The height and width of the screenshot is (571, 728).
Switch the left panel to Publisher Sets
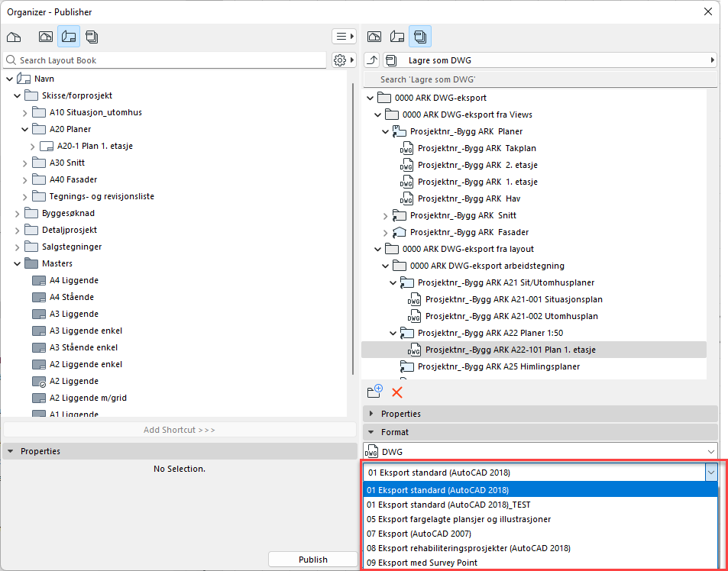point(92,37)
